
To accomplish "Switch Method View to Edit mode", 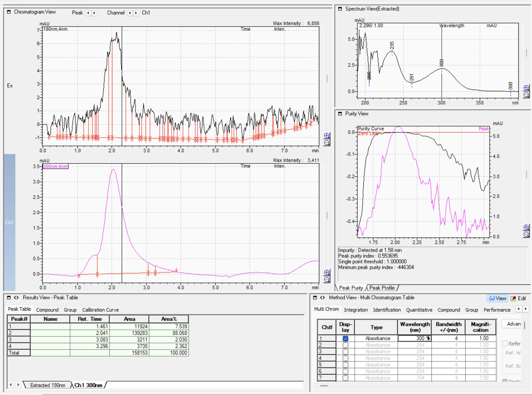I will 518,298.
